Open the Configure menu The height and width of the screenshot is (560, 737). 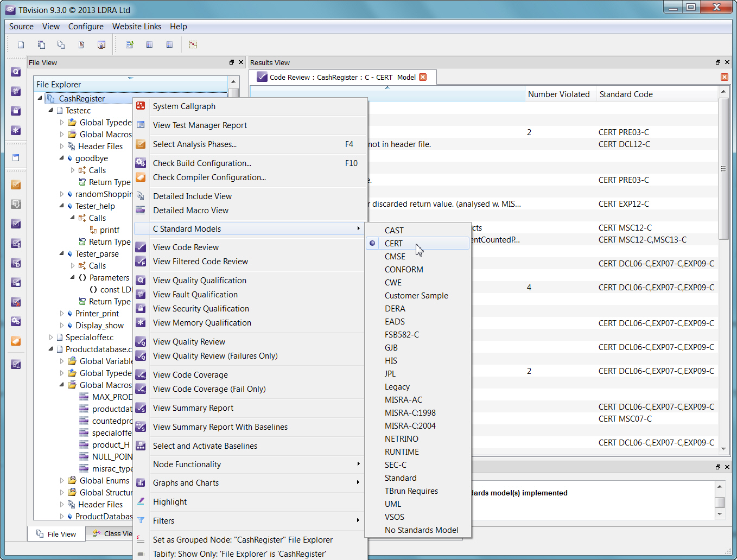(86, 27)
